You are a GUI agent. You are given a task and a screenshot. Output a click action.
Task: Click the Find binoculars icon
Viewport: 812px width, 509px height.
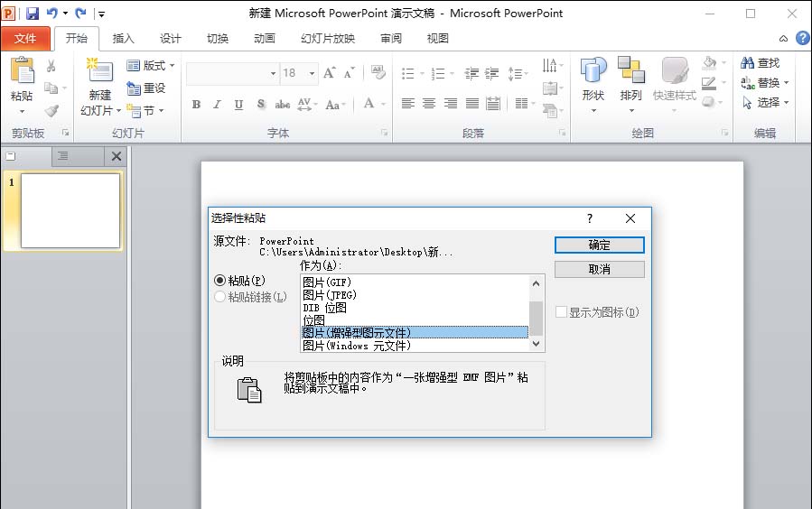[x=747, y=62]
